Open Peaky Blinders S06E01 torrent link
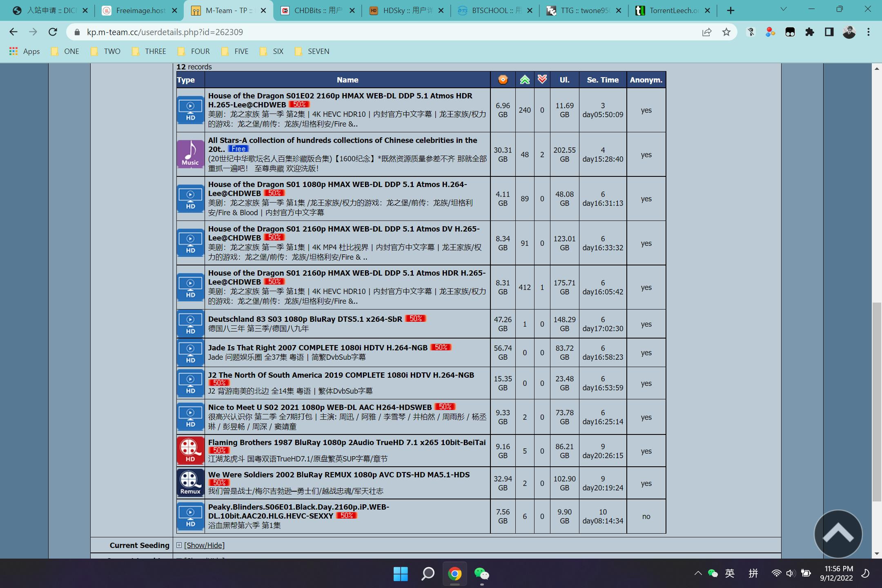882x588 pixels. pos(298,507)
